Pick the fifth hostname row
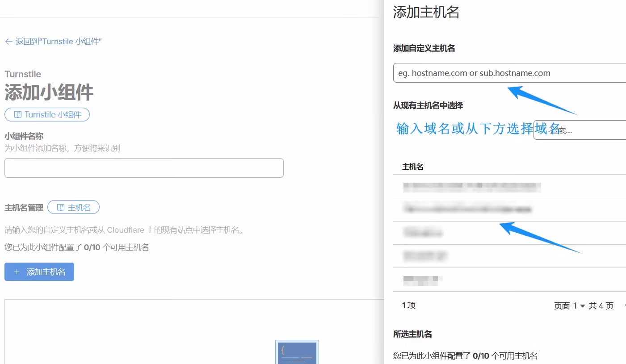The height and width of the screenshot is (364, 626). [x=423, y=280]
